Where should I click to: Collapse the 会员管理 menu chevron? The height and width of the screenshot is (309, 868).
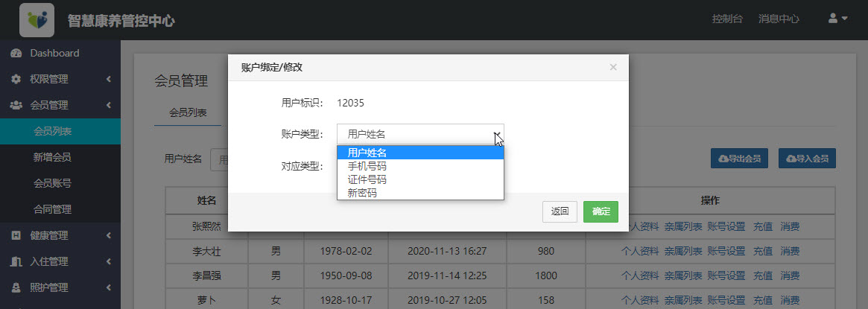[x=109, y=105]
